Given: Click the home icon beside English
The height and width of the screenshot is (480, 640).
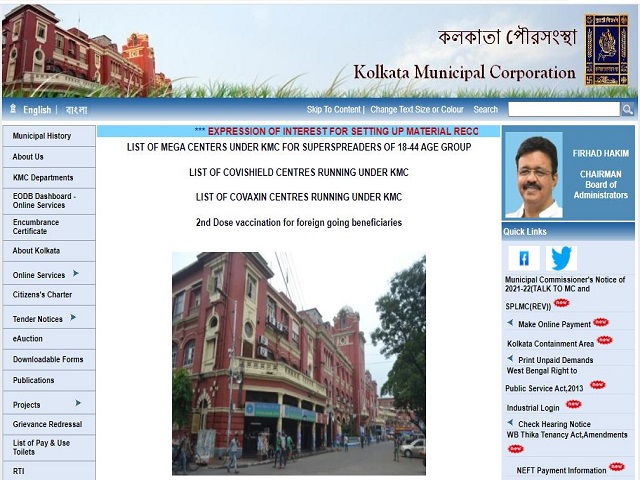Looking at the screenshot, I should [13, 109].
